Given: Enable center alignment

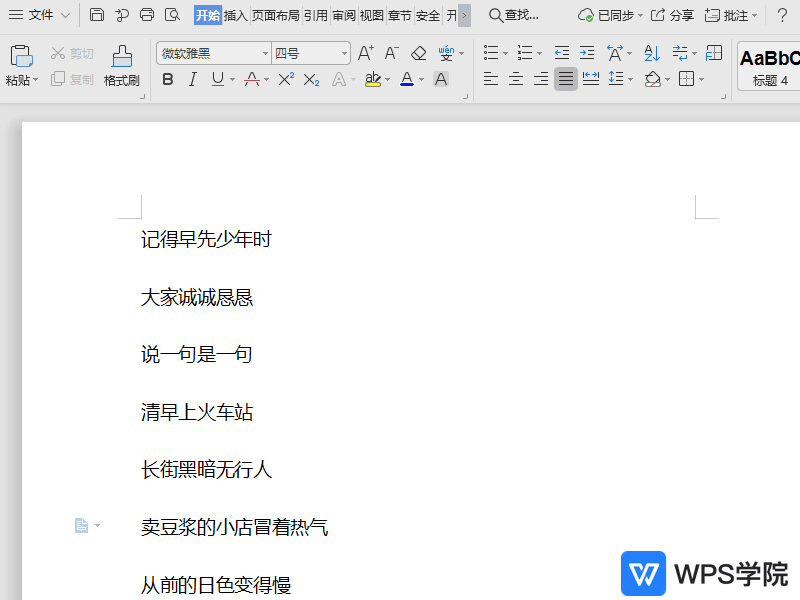Looking at the screenshot, I should [x=514, y=79].
